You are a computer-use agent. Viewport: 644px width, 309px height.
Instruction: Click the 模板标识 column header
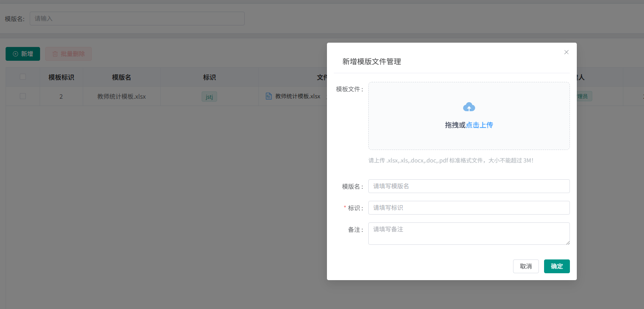[x=61, y=77]
